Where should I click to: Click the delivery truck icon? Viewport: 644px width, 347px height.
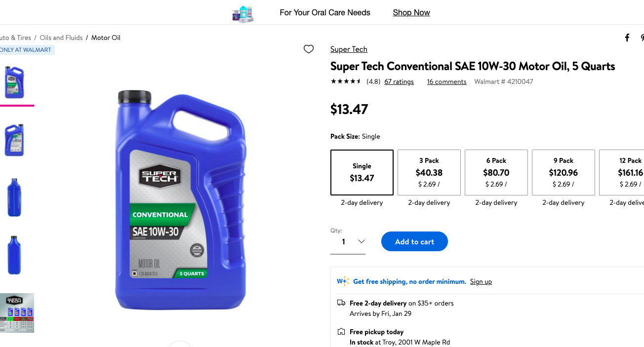(x=341, y=303)
